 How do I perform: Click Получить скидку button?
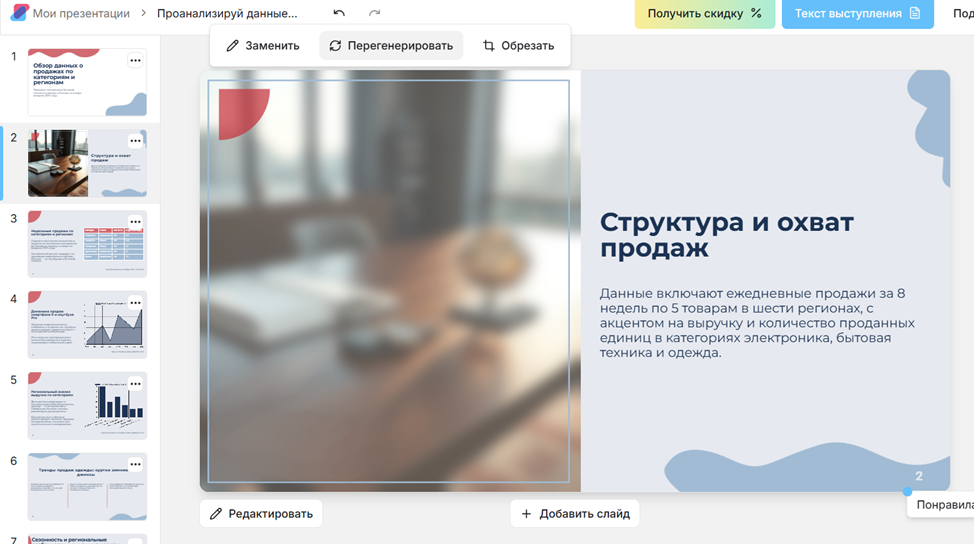click(x=704, y=13)
